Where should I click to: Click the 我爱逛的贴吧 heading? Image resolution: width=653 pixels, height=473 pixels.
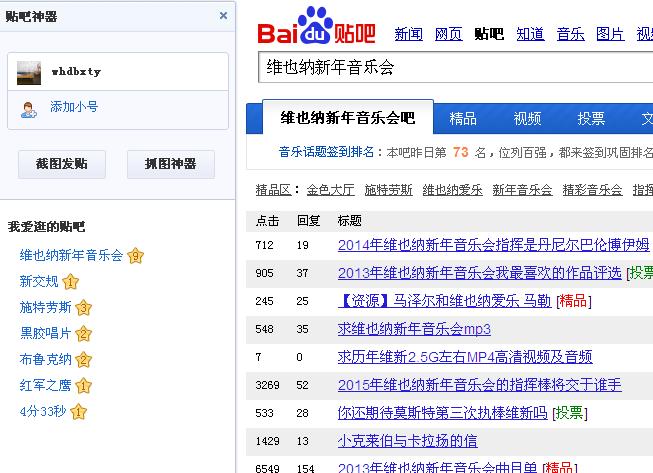pos(46,227)
